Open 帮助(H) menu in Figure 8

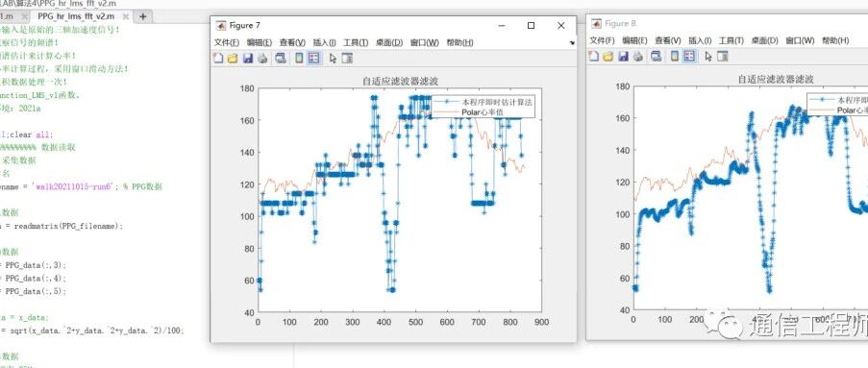tap(835, 40)
